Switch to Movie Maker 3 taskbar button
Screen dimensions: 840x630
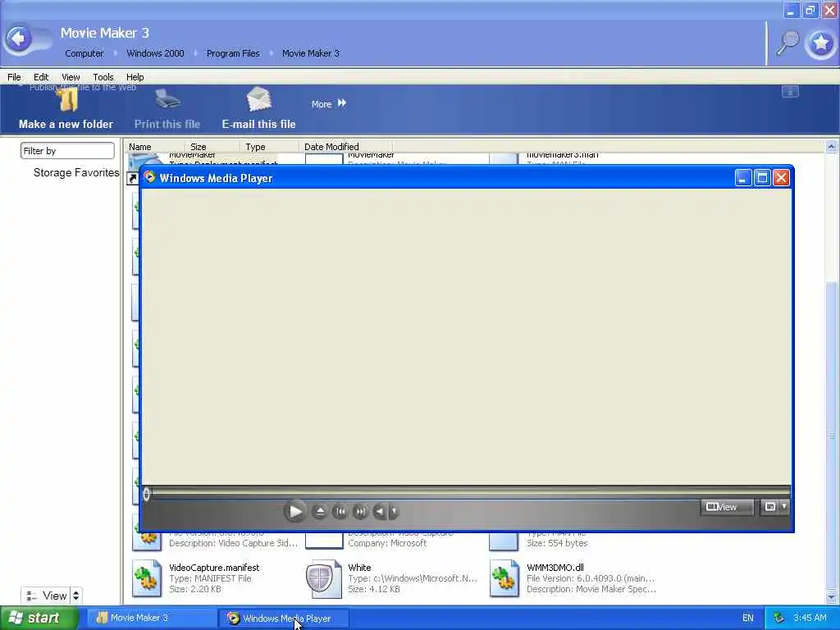(150, 618)
